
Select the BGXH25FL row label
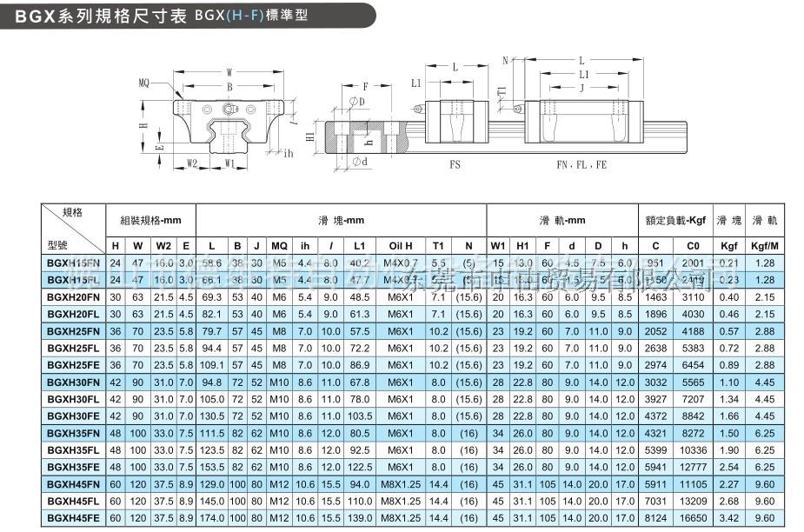click(73, 349)
